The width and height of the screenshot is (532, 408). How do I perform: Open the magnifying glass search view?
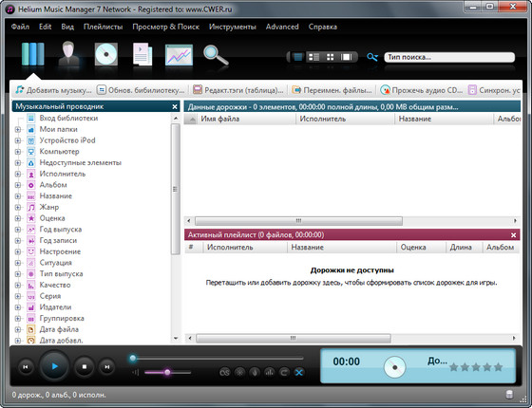[x=216, y=56]
